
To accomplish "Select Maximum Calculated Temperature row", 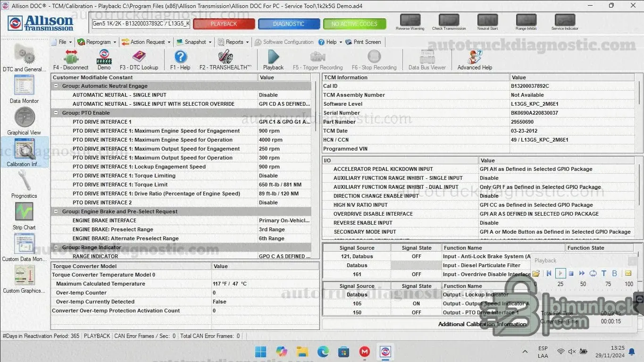I will (185, 284).
